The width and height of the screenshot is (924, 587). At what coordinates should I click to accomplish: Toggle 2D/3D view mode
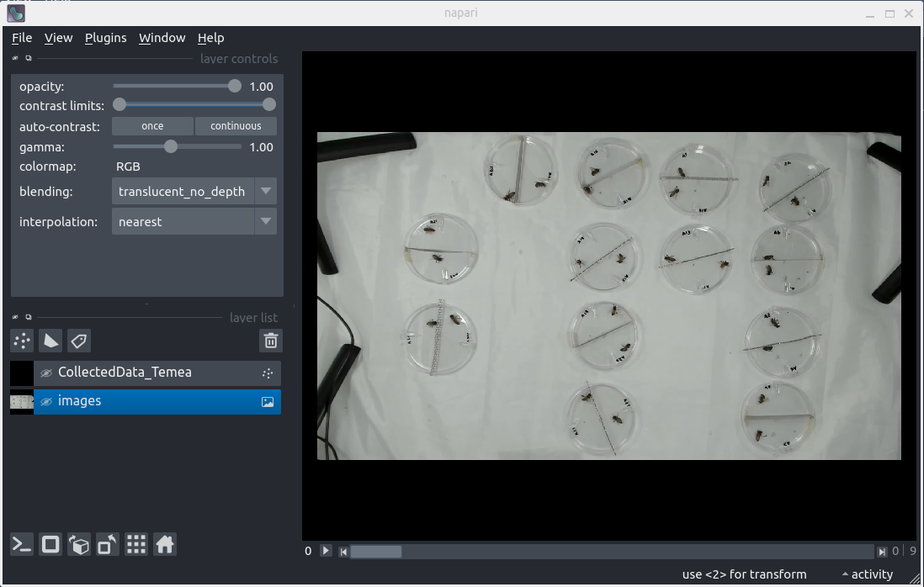click(50, 545)
